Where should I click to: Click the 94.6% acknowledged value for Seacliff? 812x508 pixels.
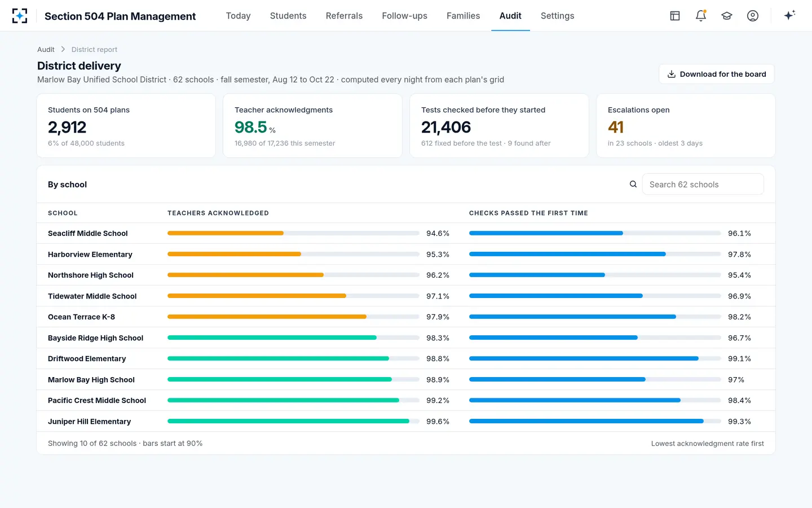[x=438, y=234]
